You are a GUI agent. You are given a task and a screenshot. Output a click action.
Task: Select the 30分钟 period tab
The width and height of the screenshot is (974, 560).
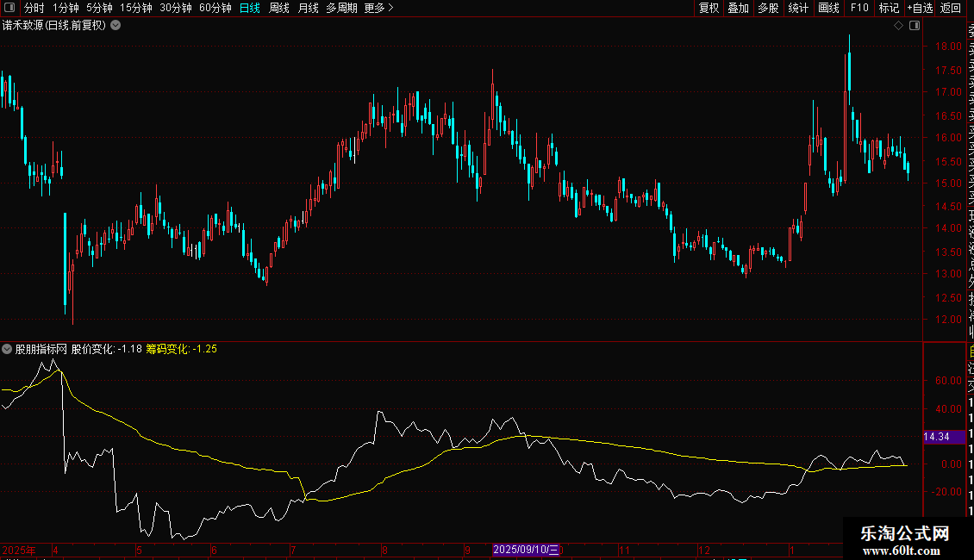coord(176,8)
